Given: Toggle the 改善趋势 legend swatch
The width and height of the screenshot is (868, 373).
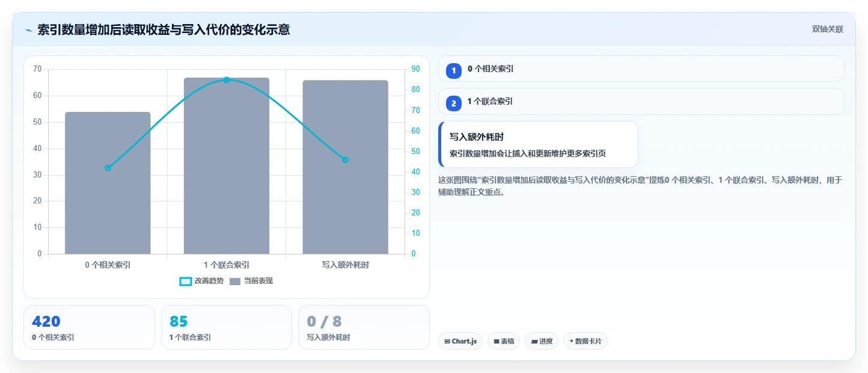Looking at the screenshot, I should pyautogui.click(x=186, y=282).
